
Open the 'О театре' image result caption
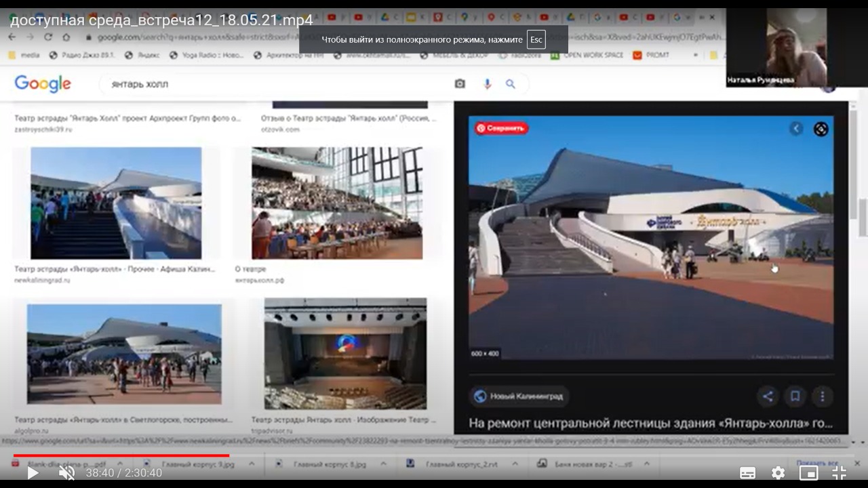[250, 269]
